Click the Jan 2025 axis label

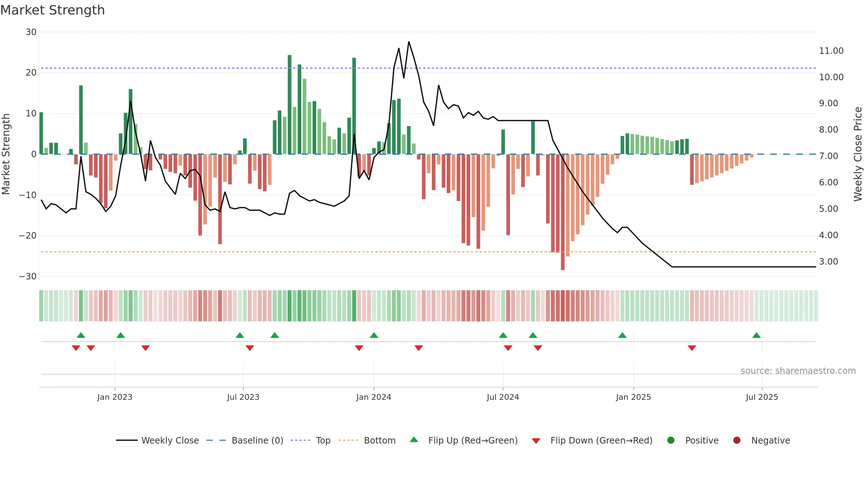633,397
